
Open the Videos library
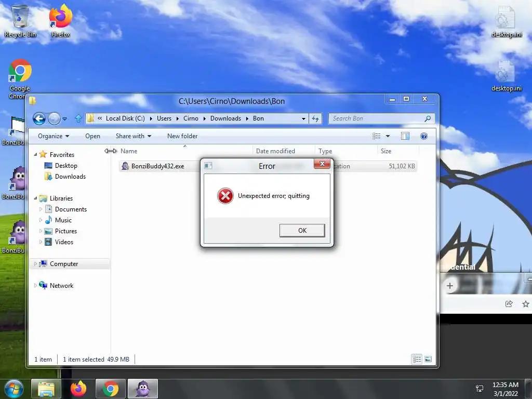point(64,242)
